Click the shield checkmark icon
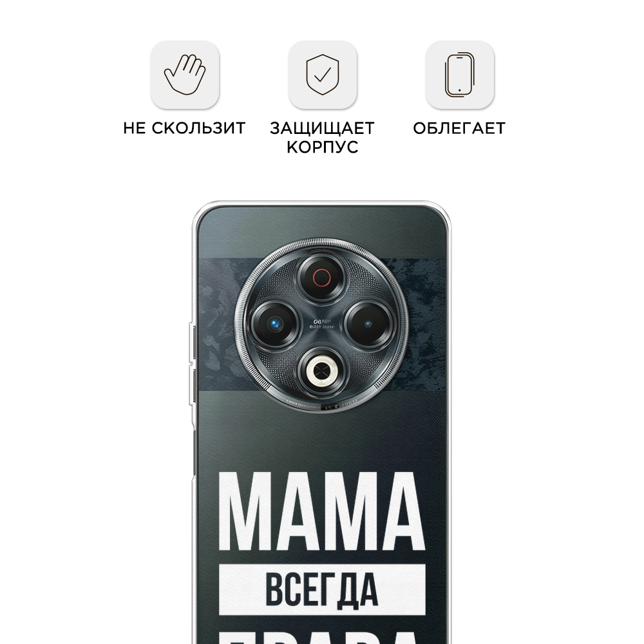This screenshot has width=644, height=644. (x=323, y=75)
